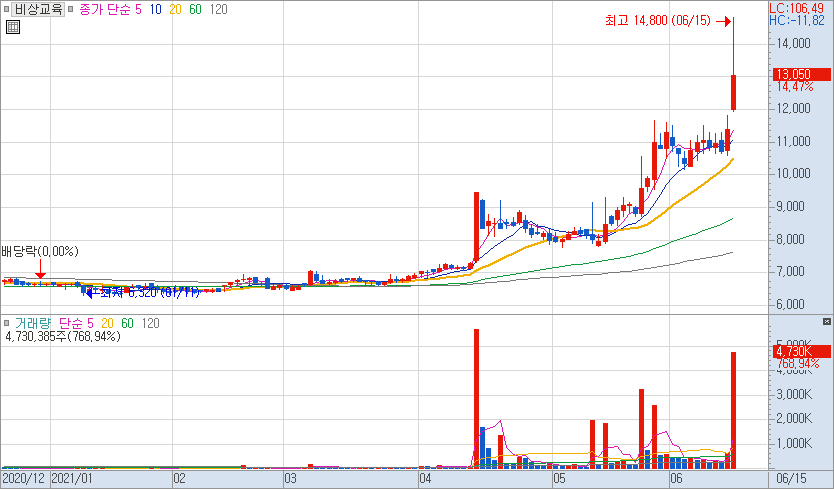Click the 1,000K volume axis label
Image resolution: width=834 pixels, height=489 pixels.
click(x=794, y=443)
